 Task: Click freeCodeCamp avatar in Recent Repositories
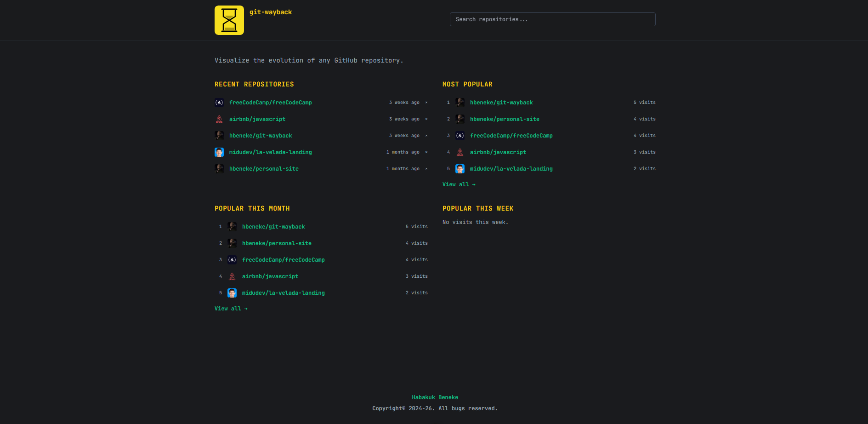click(x=219, y=103)
